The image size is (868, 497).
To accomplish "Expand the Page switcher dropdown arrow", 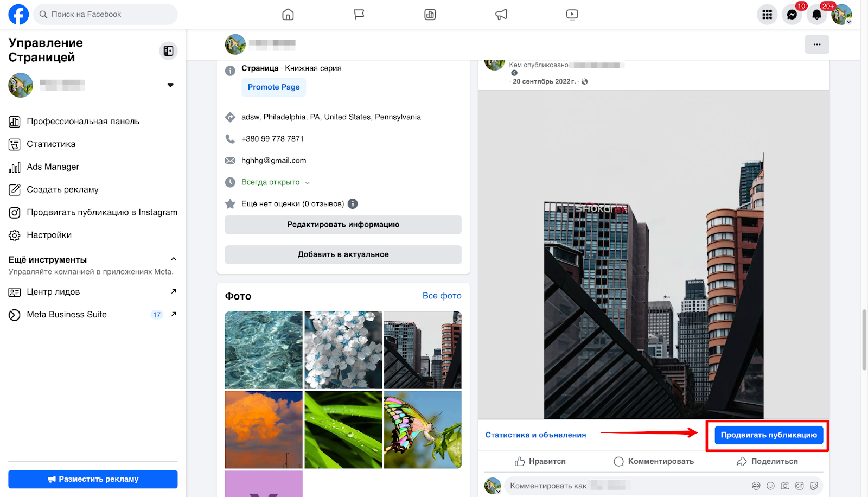I will pyautogui.click(x=170, y=85).
